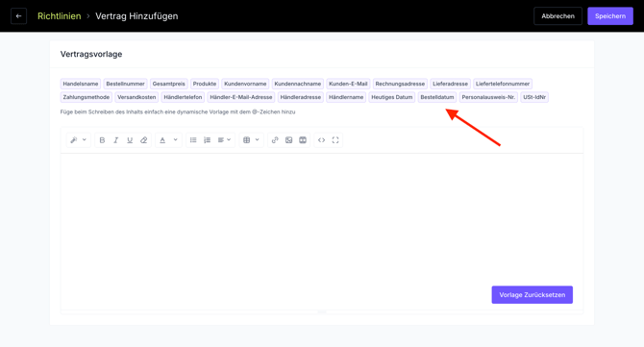Clear formatting with the eraser icon
Screen dimensions: 644x347
coord(144,140)
